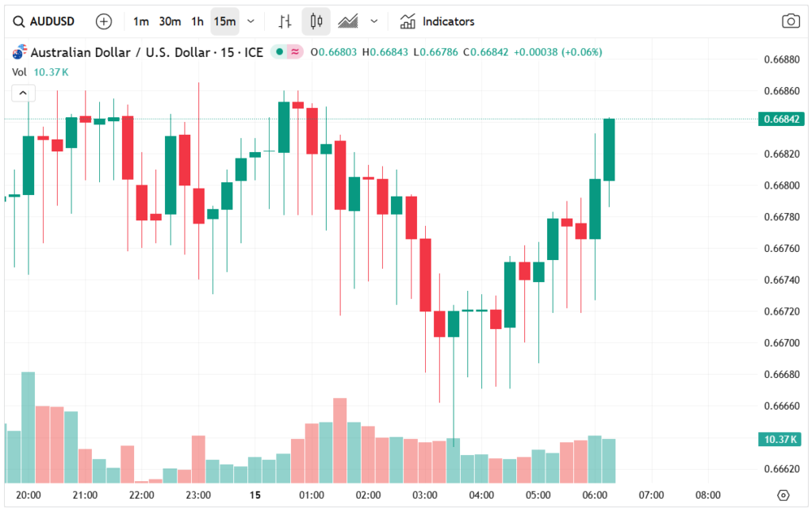Toggle the pink data-mode indicator badge
The width and height of the screenshot is (812, 512).
[x=296, y=52]
